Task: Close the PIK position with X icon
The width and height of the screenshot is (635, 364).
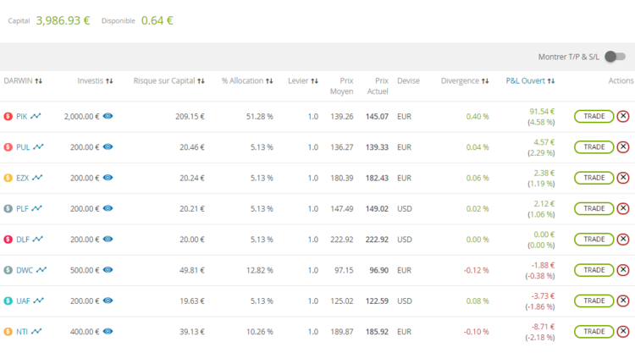Action: [x=623, y=116]
